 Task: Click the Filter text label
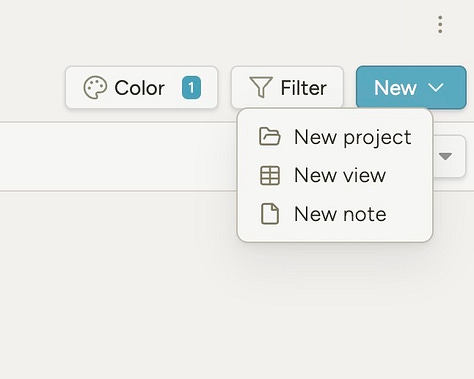click(x=304, y=88)
